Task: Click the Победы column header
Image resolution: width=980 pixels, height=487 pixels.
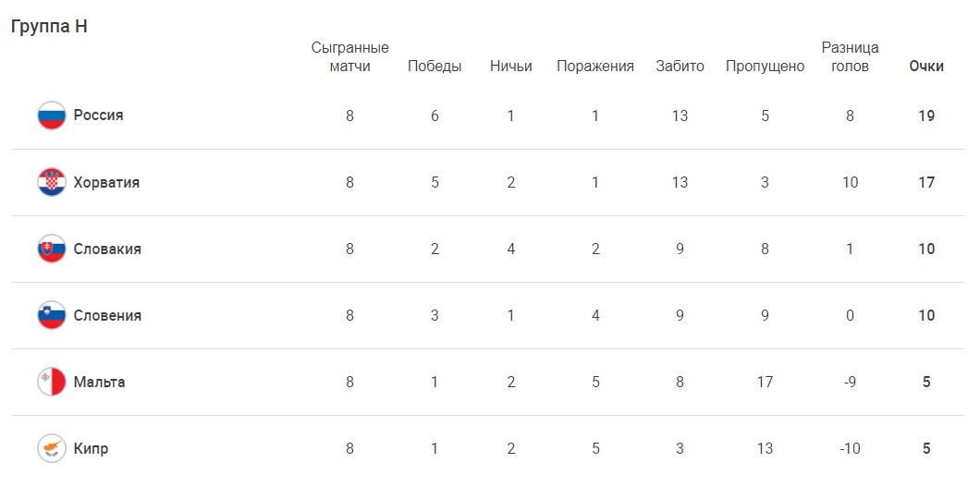Action: coord(435,67)
